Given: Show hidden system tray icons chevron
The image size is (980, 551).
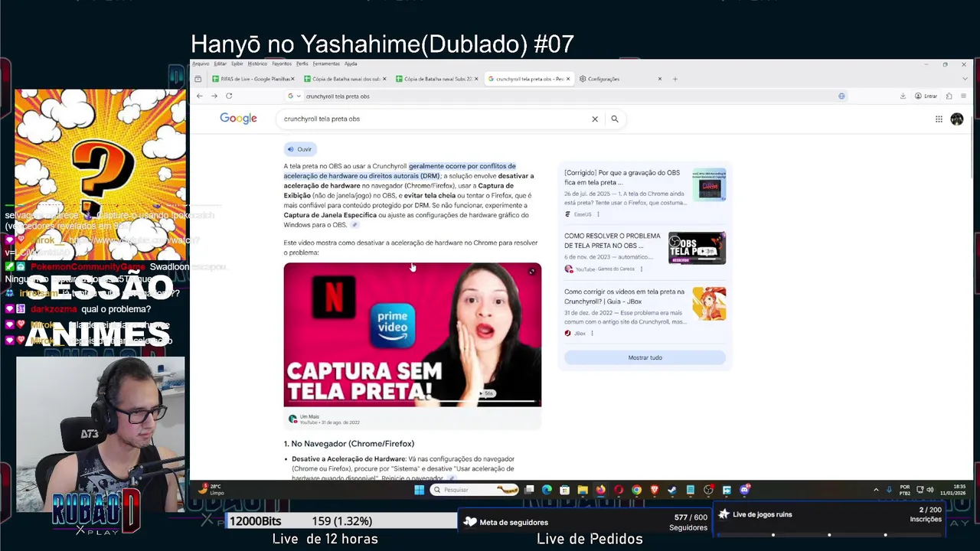Looking at the screenshot, I should click(876, 490).
